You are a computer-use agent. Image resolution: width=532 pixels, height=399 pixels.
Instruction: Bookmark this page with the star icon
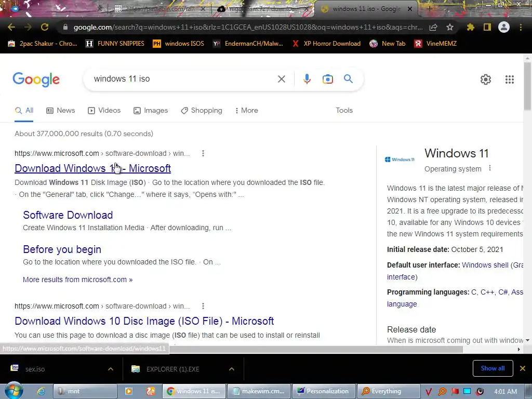point(450,27)
